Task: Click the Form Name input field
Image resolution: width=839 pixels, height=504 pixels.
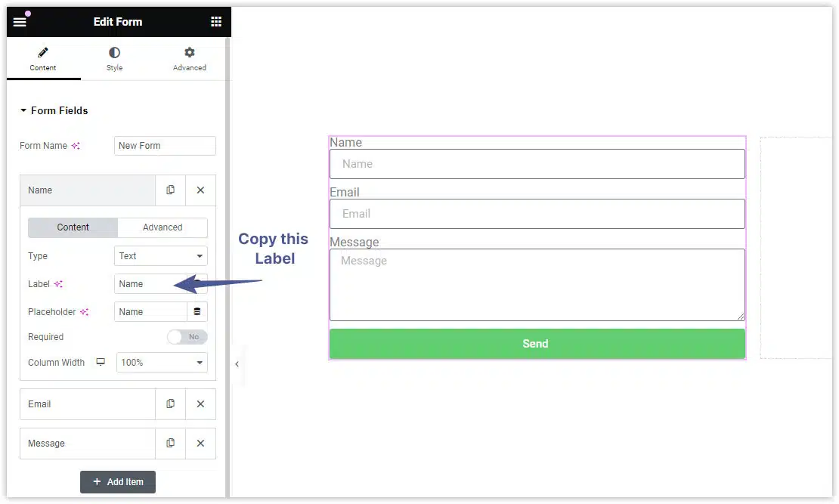Action: [x=165, y=146]
